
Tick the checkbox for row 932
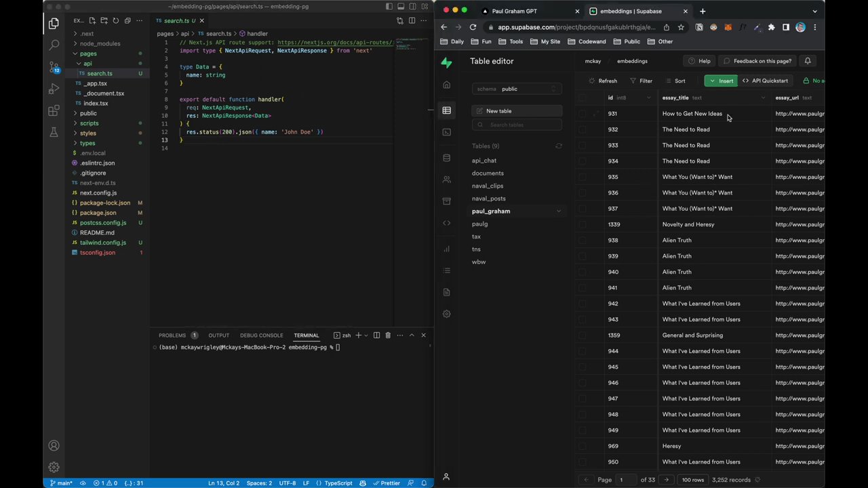pos(583,129)
